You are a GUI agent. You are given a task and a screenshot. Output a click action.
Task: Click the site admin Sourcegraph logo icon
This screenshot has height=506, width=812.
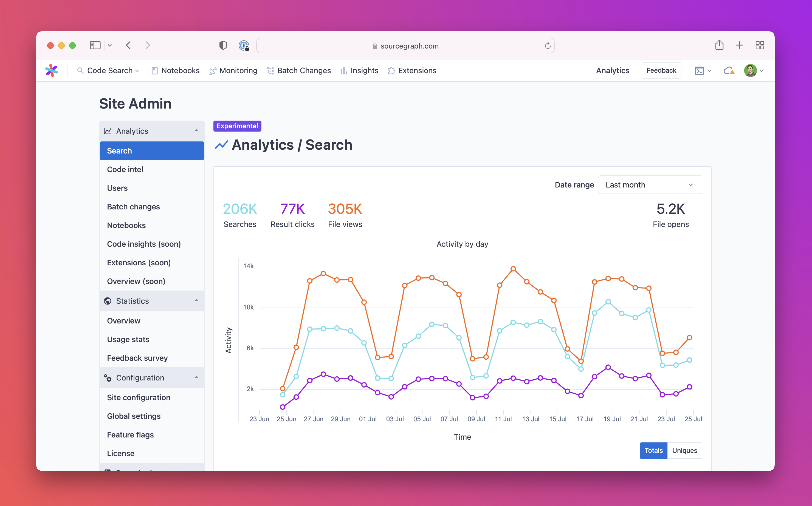coord(52,70)
